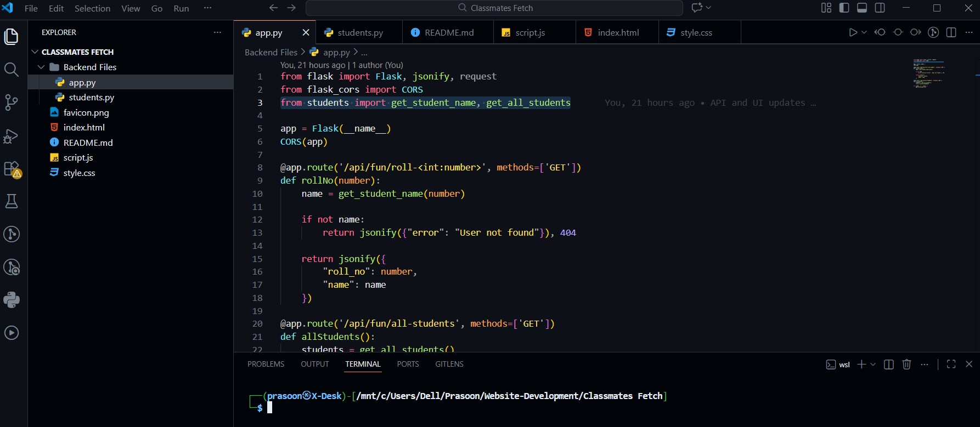Maximize the terminal panel size

point(951,365)
